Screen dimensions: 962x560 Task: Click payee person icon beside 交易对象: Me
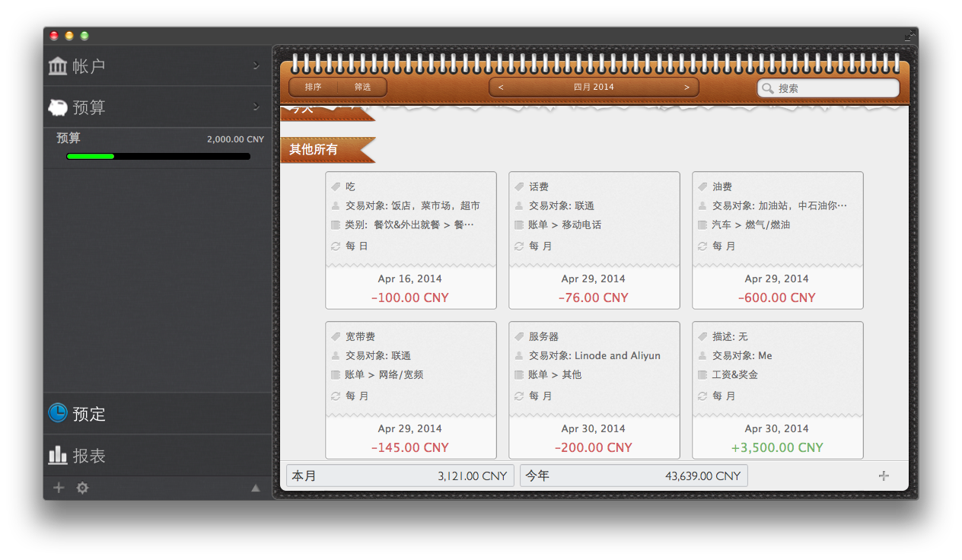702,355
